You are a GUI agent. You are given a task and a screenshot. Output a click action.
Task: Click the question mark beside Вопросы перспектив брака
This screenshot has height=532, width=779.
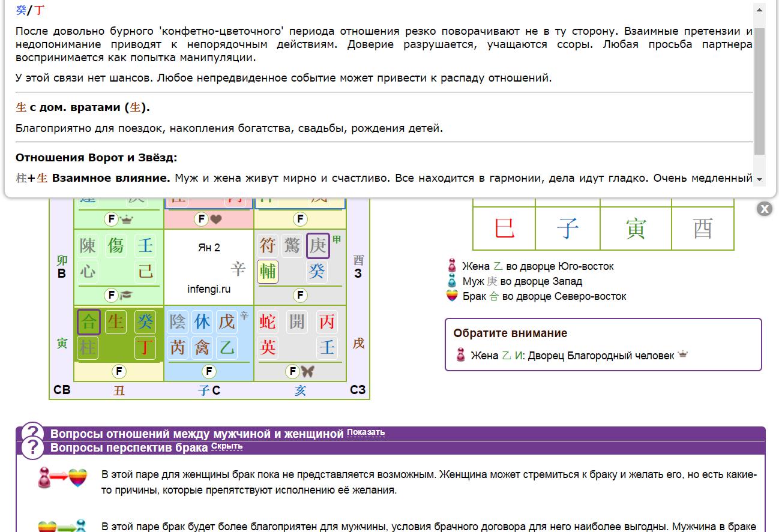click(32, 448)
